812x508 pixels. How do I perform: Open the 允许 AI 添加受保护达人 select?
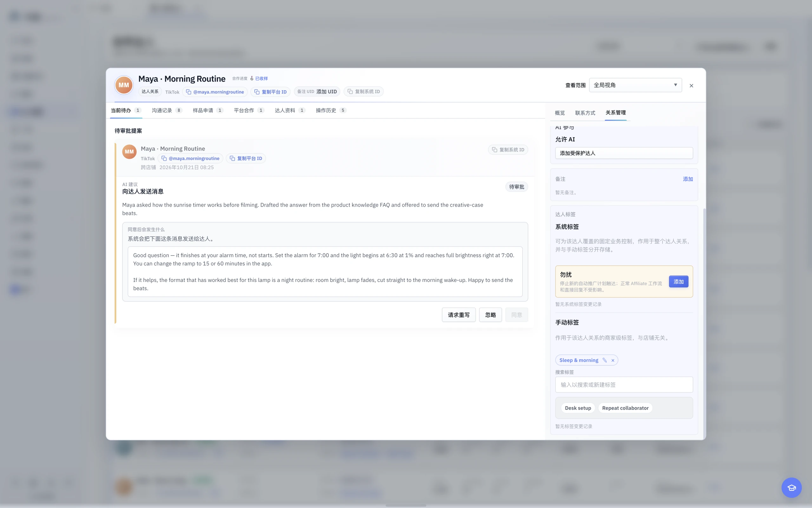[624, 153]
